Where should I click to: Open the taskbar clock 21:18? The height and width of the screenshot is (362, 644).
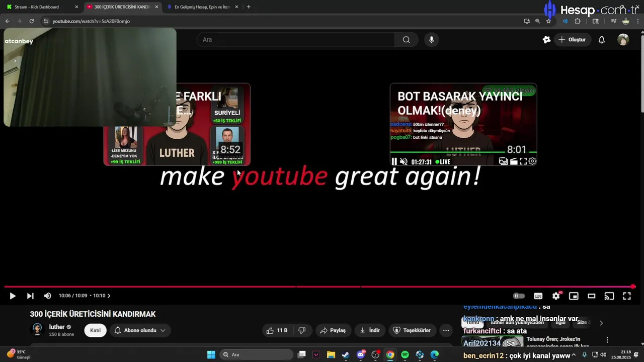[x=621, y=354]
